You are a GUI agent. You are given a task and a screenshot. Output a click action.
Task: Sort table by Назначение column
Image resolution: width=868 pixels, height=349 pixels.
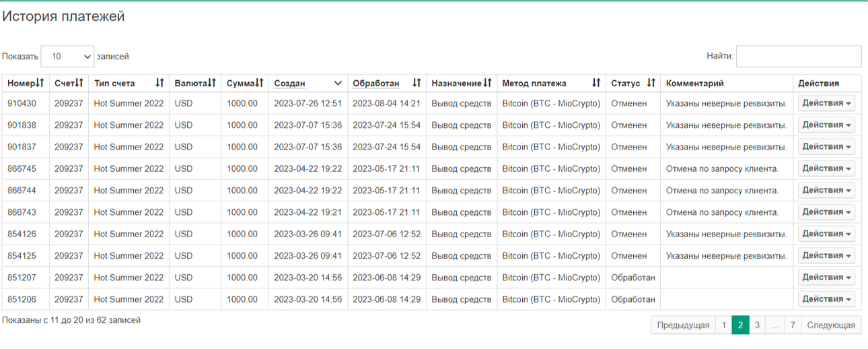[462, 84]
